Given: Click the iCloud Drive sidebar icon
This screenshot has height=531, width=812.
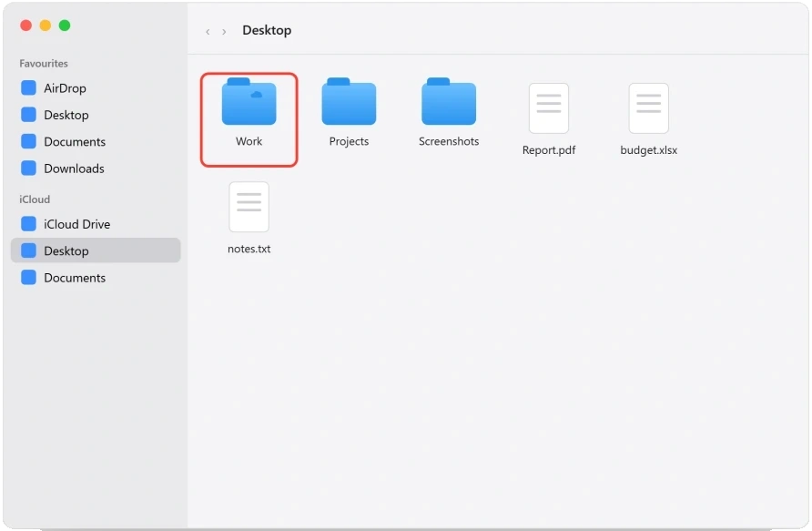Looking at the screenshot, I should click(x=28, y=224).
